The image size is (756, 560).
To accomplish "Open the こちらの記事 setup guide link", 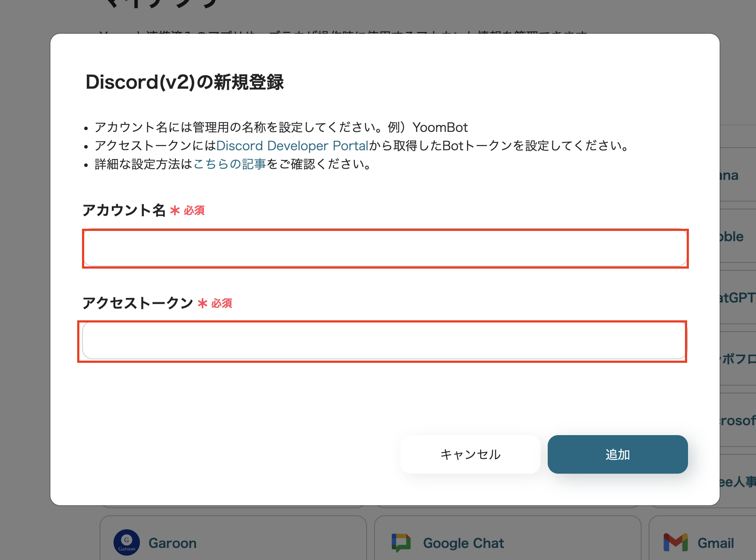I will click(229, 164).
